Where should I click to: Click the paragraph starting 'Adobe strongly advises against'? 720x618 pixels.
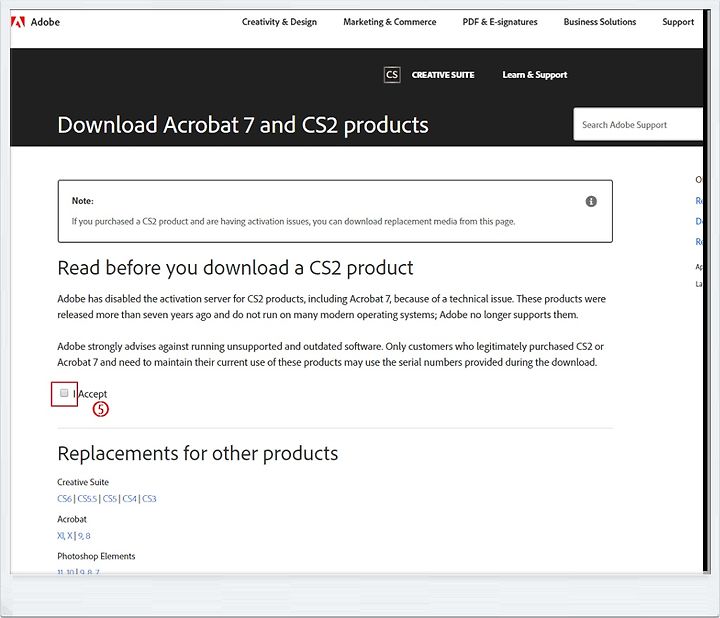click(331, 354)
